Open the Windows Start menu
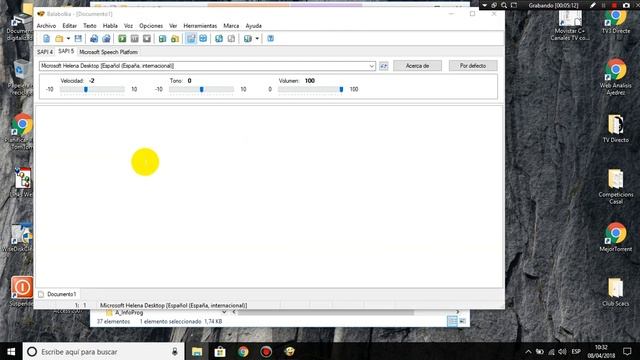The width and height of the screenshot is (640, 360). tap(11, 351)
